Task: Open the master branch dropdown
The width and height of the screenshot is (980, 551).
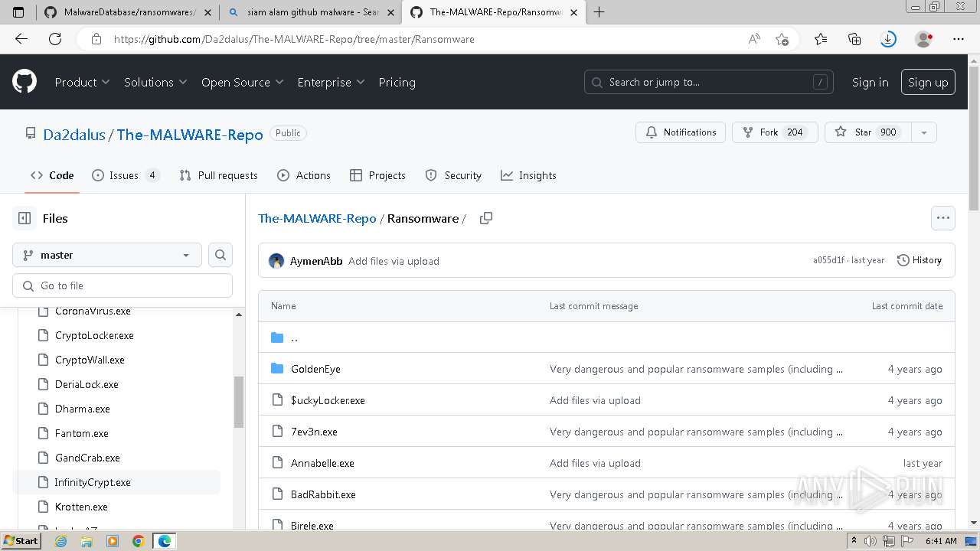Action: (x=107, y=255)
